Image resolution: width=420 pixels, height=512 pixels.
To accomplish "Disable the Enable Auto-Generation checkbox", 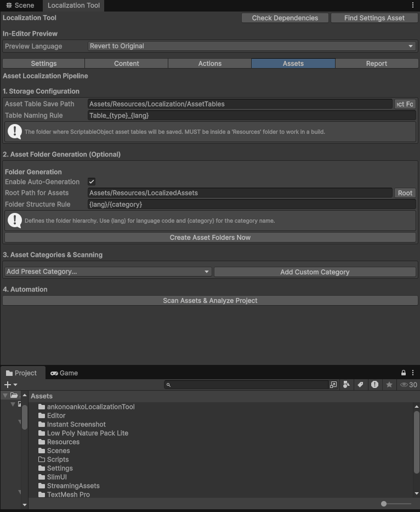I will coord(92,182).
